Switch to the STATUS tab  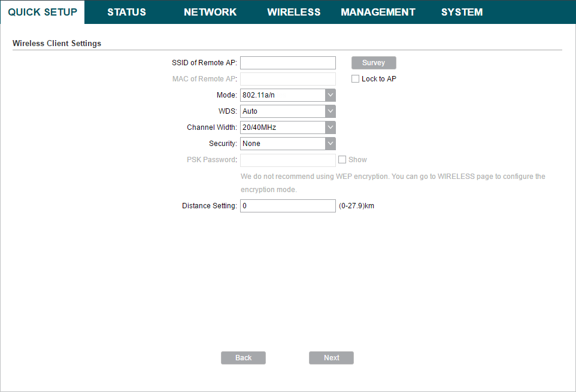tap(126, 12)
